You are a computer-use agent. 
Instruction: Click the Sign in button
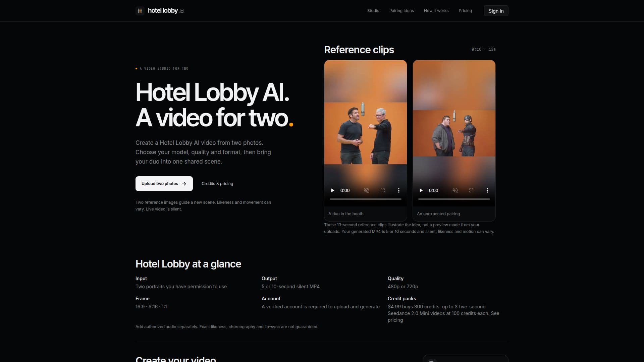[x=496, y=11]
